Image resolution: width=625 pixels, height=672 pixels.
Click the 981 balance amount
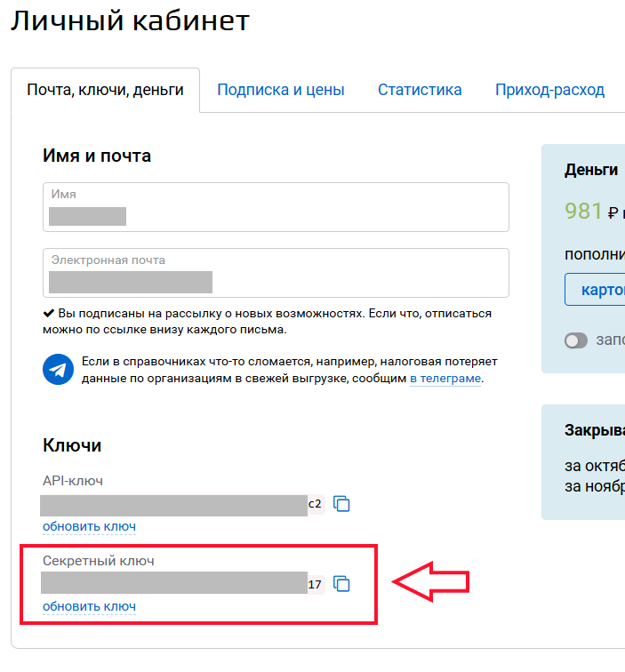[x=583, y=211]
